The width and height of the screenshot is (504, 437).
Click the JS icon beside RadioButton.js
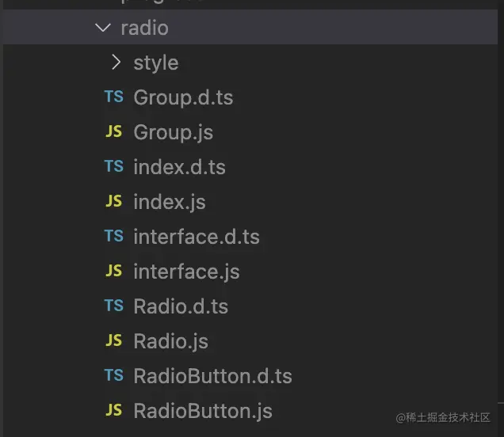click(114, 410)
